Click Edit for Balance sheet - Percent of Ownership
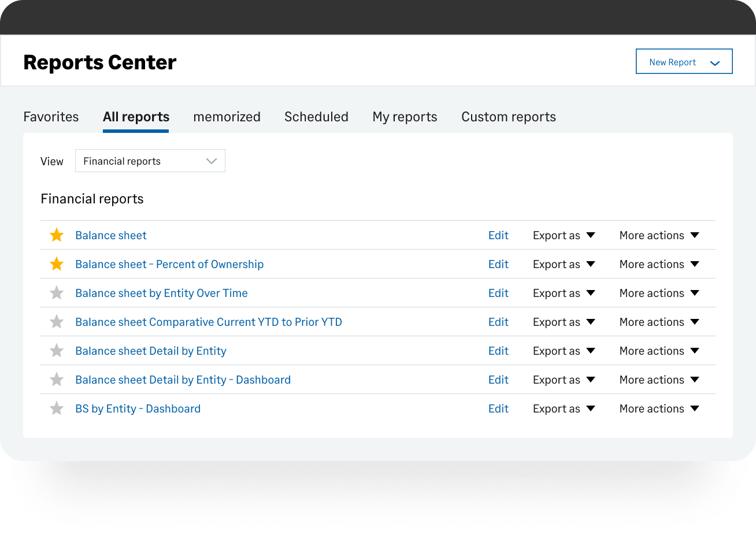This screenshot has width=756, height=535. click(x=498, y=264)
